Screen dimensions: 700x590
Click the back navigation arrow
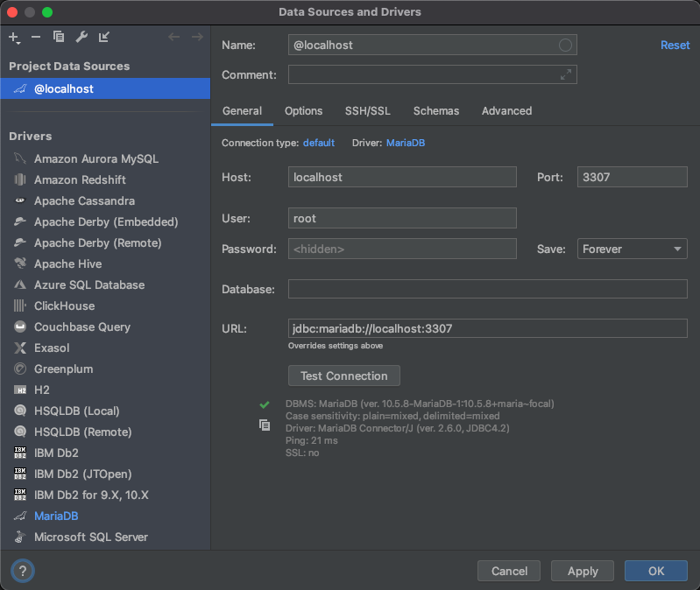(x=174, y=37)
